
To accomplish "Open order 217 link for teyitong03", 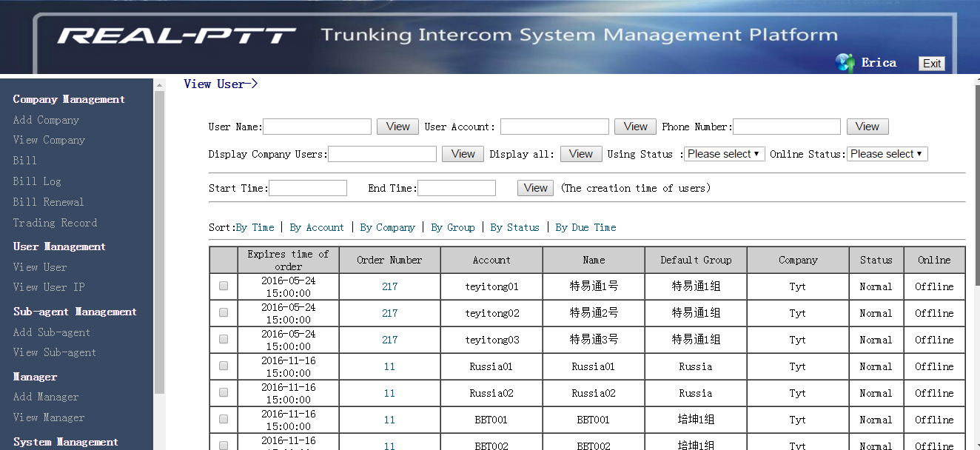I will (x=389, y=340).
